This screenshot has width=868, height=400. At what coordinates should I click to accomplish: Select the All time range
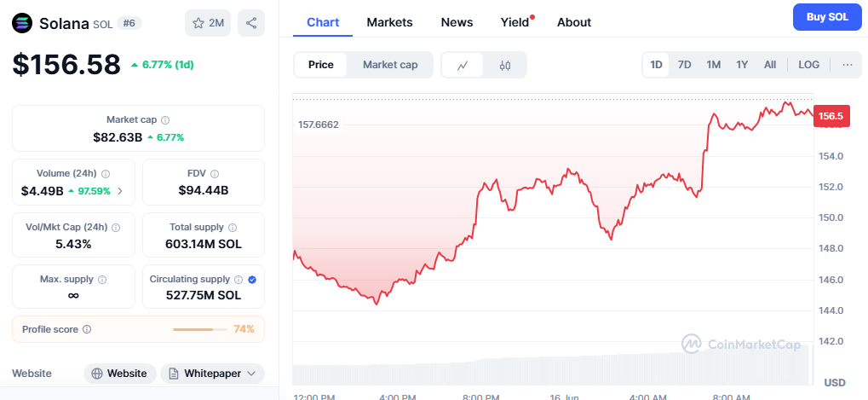pyautogui.click(x=770, y=65)
